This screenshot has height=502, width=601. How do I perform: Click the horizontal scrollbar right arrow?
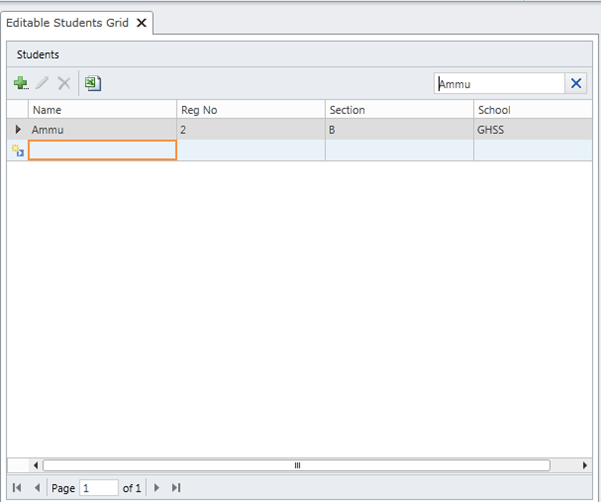585,465
